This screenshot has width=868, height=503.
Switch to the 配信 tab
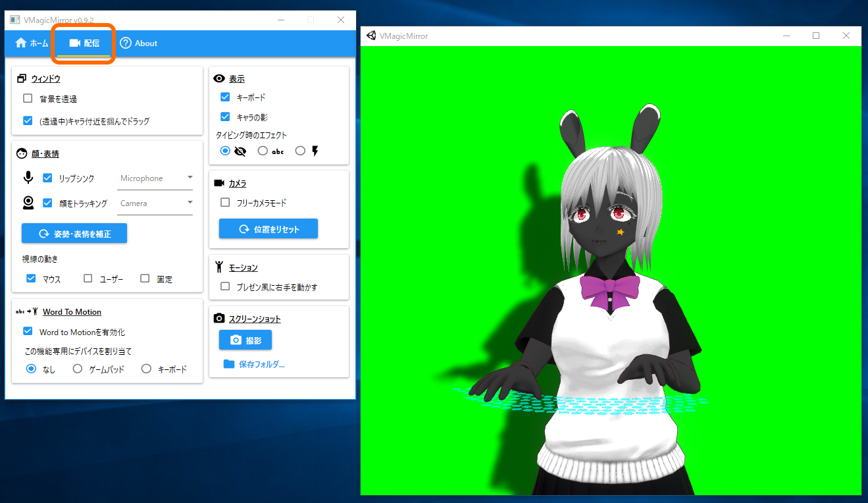pyautogui.click(x=84, y=43)
